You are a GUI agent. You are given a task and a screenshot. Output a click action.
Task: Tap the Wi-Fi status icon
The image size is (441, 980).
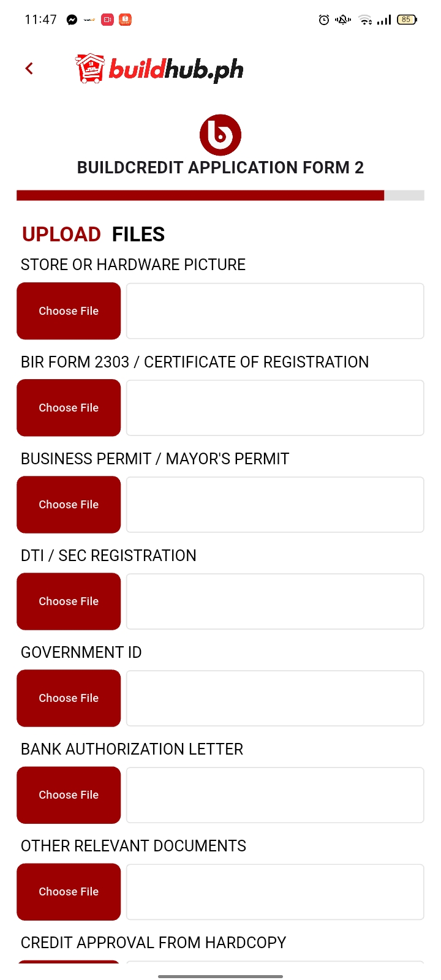pos(366,20)
